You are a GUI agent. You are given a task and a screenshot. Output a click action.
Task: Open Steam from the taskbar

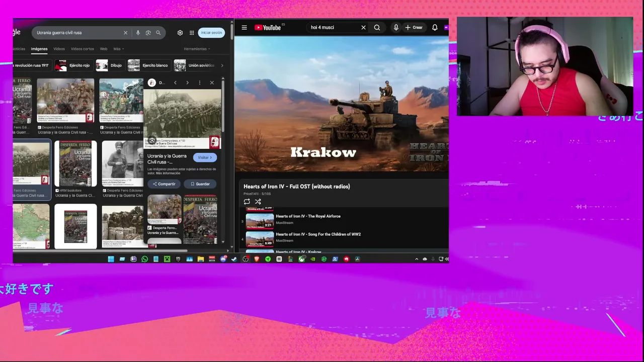click(x=234, y=259)
